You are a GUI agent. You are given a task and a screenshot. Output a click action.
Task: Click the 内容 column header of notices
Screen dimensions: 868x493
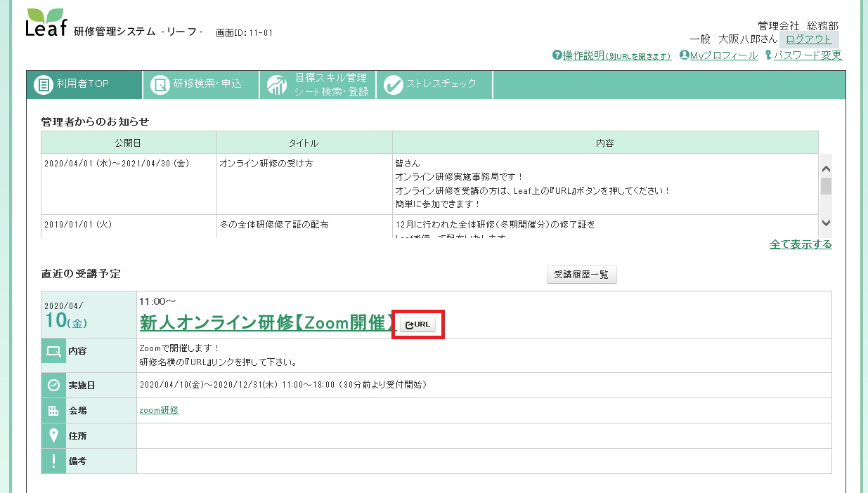[605, 143]
